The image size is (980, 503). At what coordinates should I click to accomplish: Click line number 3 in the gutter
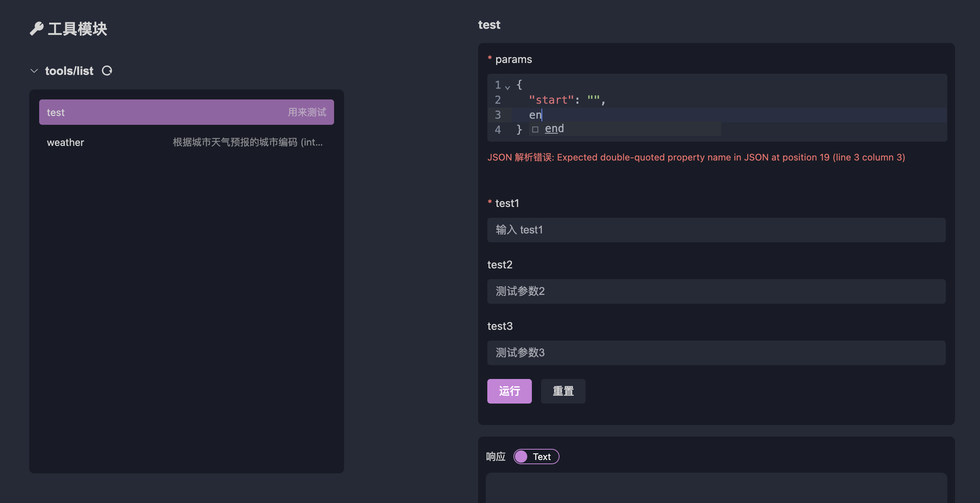coord(498,115)
